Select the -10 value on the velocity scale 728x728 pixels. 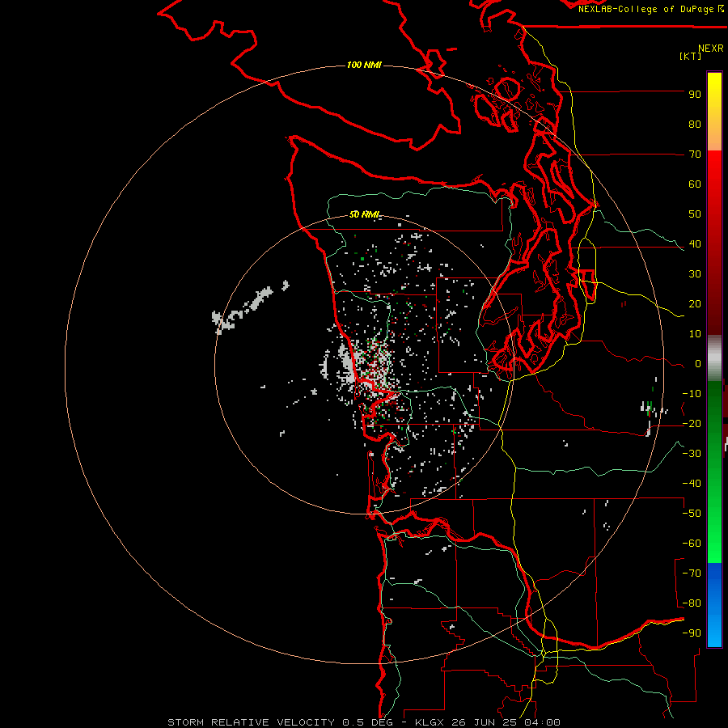[x=692, y=394]
